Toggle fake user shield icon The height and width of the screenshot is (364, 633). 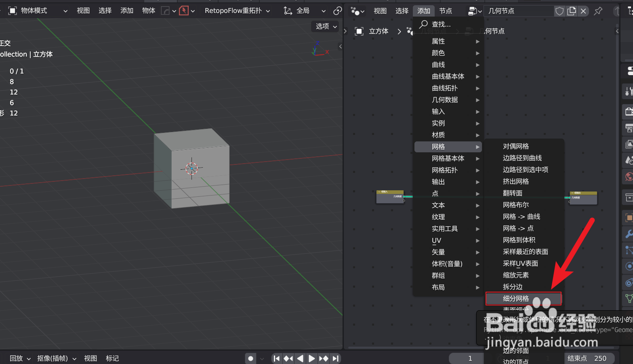coord(559,11)
